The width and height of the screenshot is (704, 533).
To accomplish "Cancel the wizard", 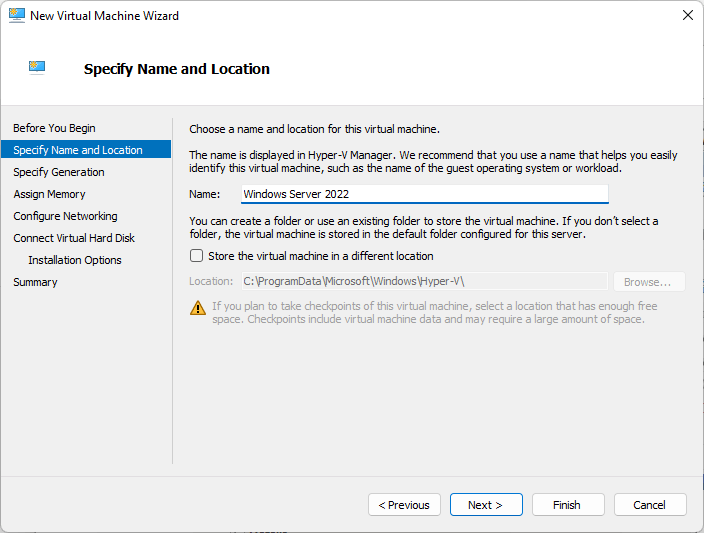I will (x=650, y=505).
